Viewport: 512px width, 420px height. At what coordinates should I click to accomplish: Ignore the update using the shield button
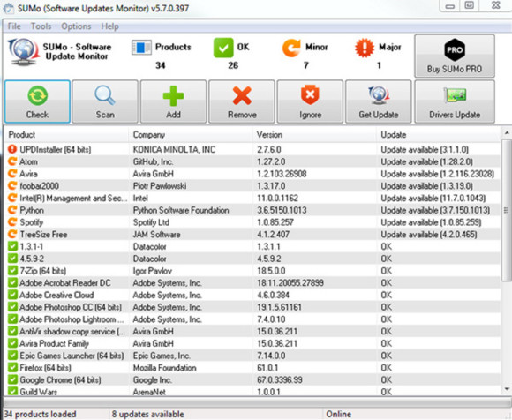point(310,101)
